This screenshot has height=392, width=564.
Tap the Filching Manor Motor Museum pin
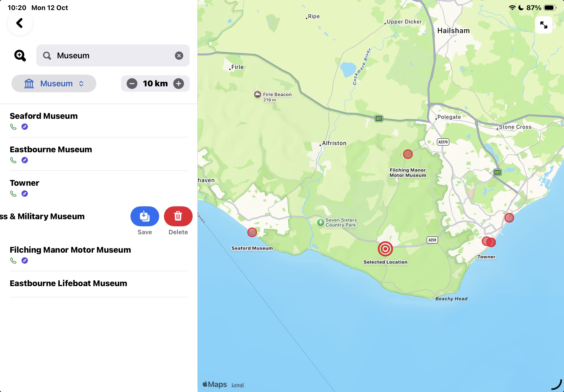pos(408,154)
